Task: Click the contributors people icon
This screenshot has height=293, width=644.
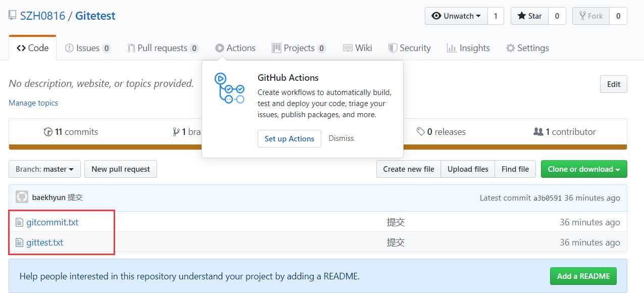Action: coord(538,132)
